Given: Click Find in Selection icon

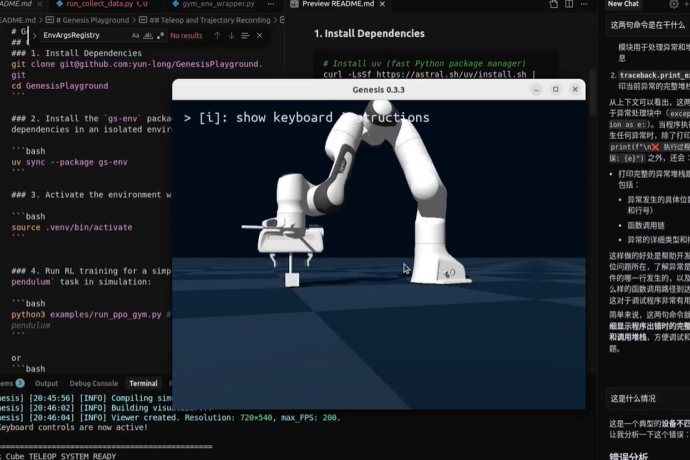Looking at the screenshot, I should (246, 36).
